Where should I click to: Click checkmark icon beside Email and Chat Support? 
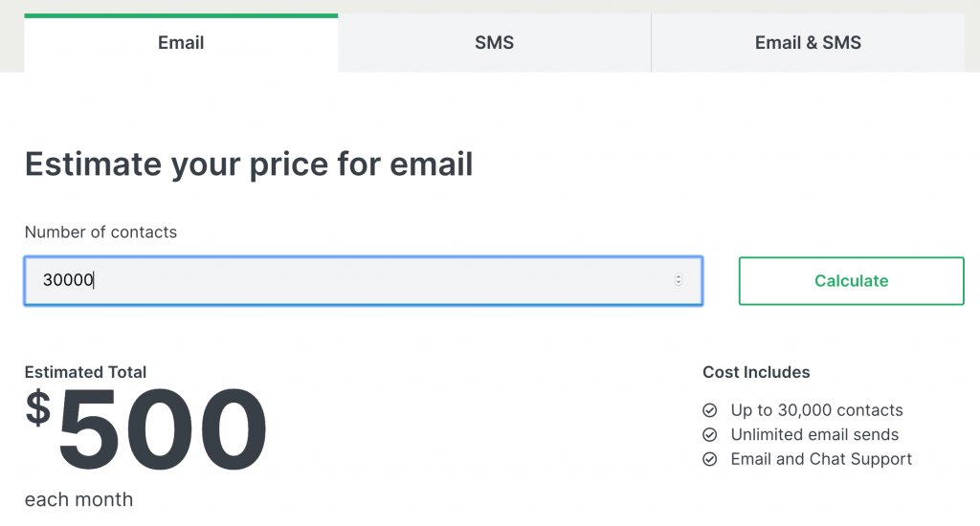(x=710, y=459)
